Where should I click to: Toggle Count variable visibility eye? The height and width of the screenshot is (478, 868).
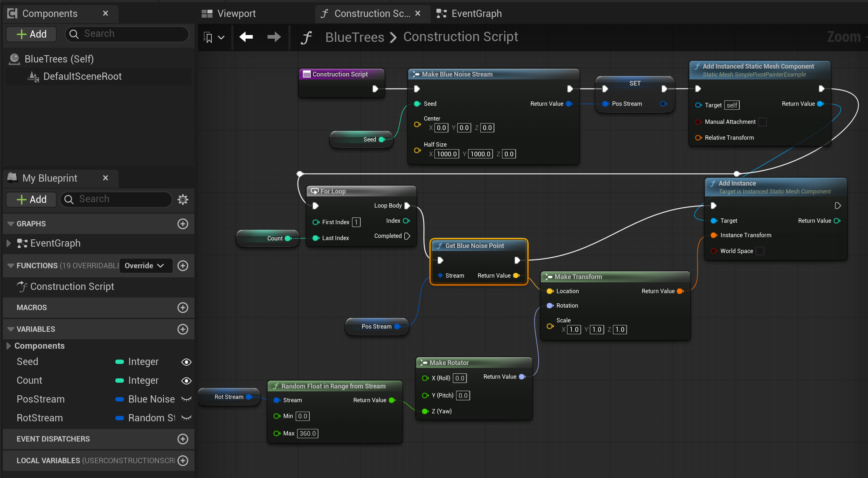click(x=186, y=381)
